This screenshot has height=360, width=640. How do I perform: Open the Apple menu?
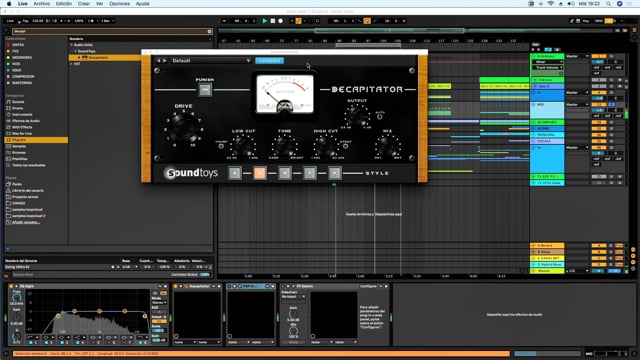(x=9, y=4)
